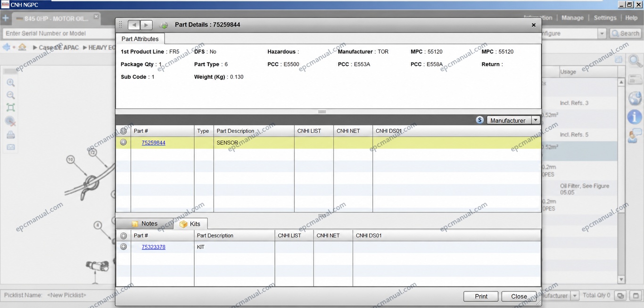
Task: Open kit link 75323378
Action: click(x=153, y=247)
